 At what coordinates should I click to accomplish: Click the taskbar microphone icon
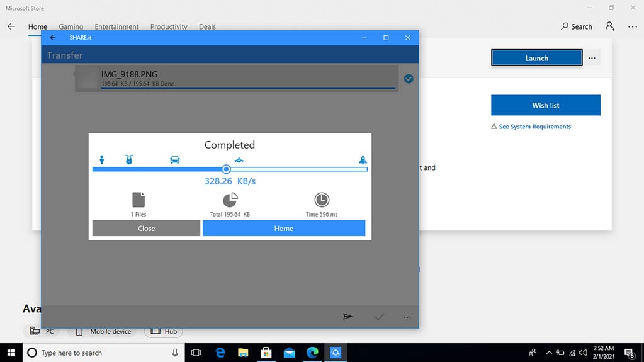[175, 353]
